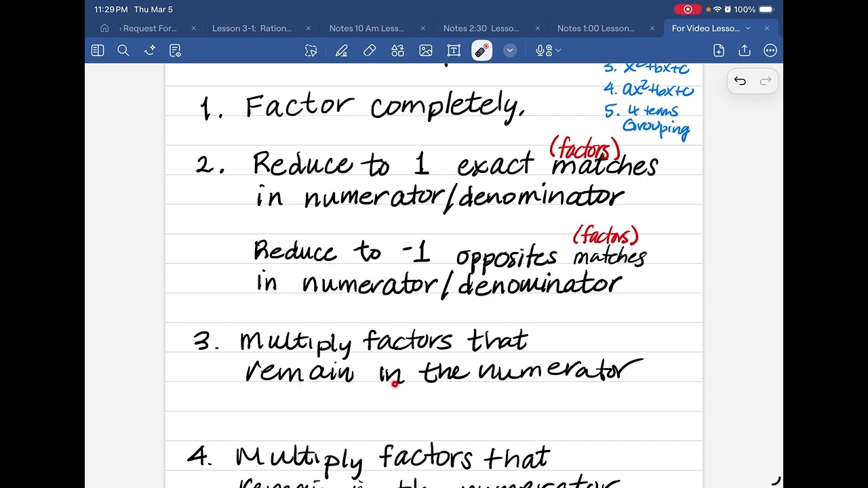Screen dimensions: 868x488
Task: Open the more options ellipsis menu
Action: [x=770, y=50]
